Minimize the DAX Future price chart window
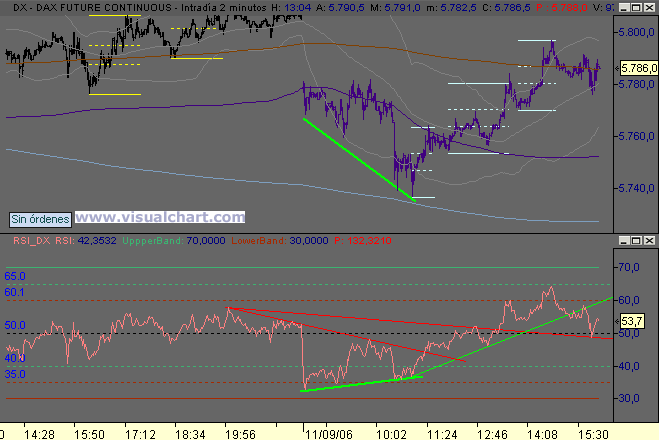The height and width of the screenshot is (440, 659). 624,8
